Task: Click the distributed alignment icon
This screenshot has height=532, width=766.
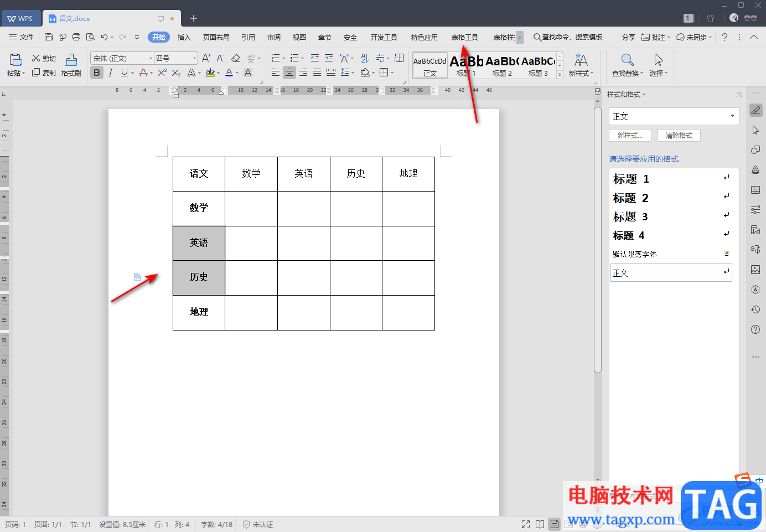Action: (x=331, y=73)
